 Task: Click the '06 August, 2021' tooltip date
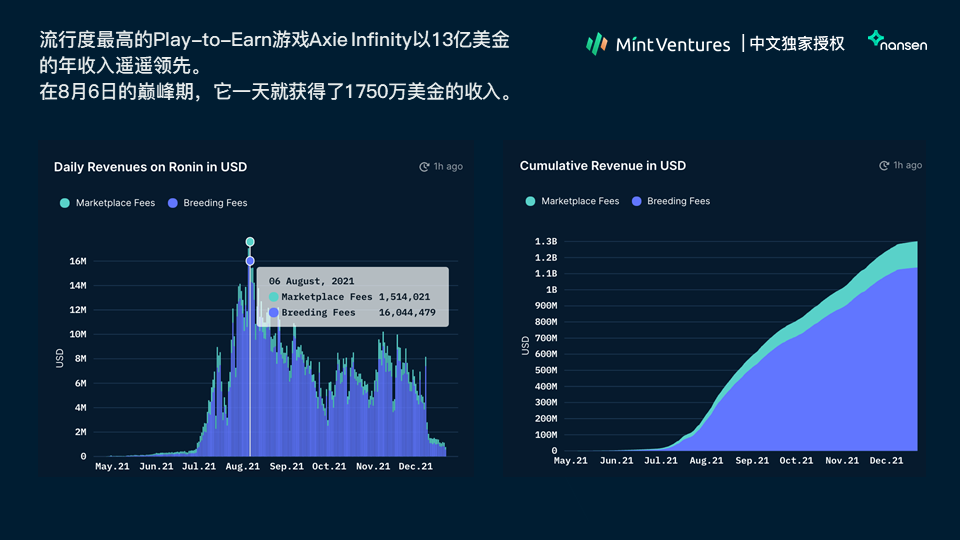pyautogui.click(x=312, y=281)
